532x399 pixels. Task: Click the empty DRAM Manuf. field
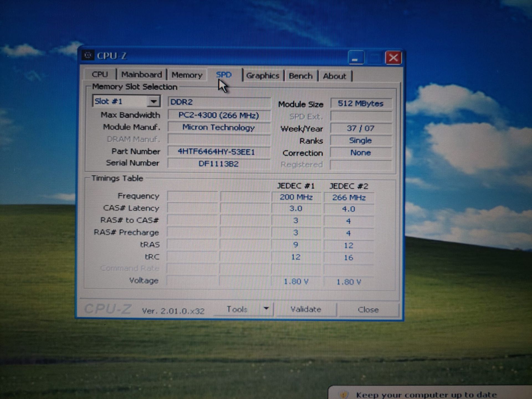(219, 139)
